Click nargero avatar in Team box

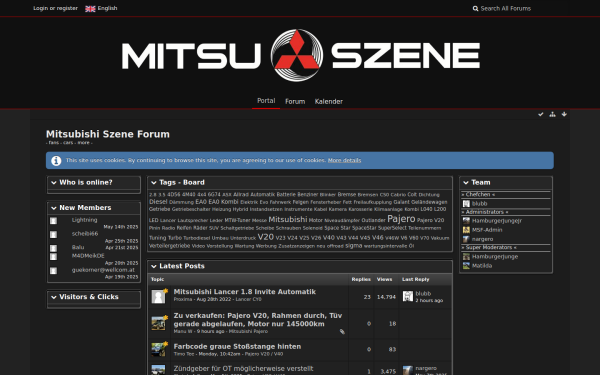point(466,239)
